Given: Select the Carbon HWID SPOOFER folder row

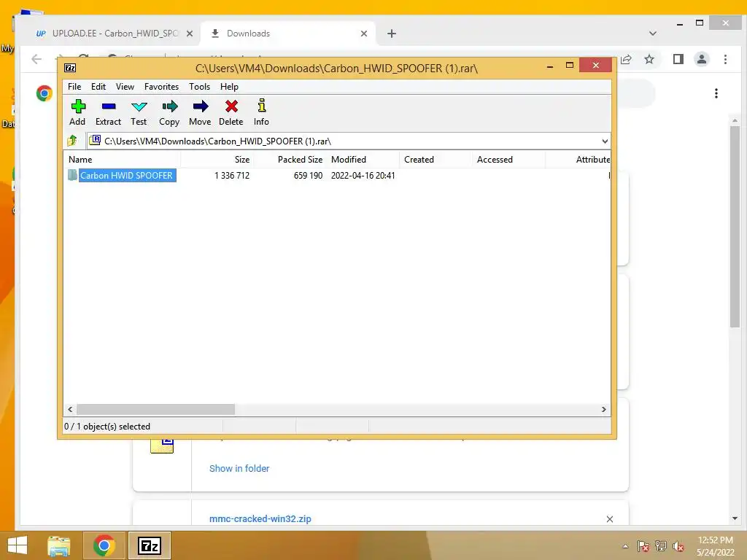Looking at the screenshot, I should (x=337, y=175).
